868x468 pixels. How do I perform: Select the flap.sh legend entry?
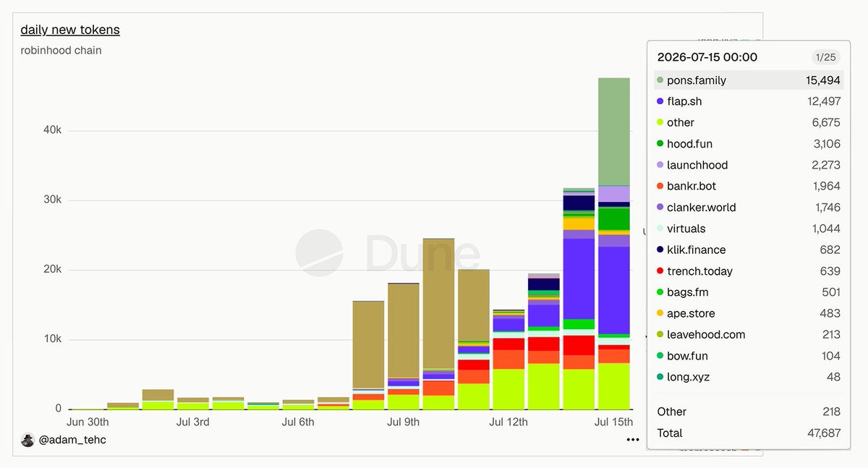749,101
